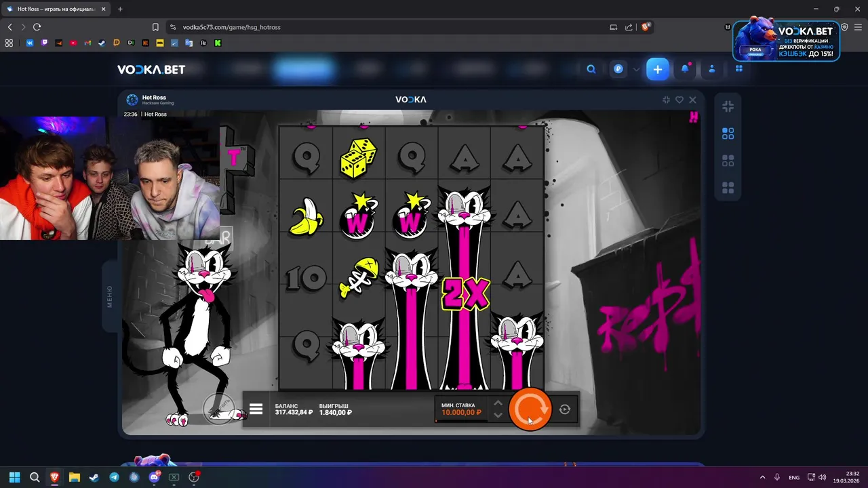Close the Hot Ross game window

pos(692,100)
